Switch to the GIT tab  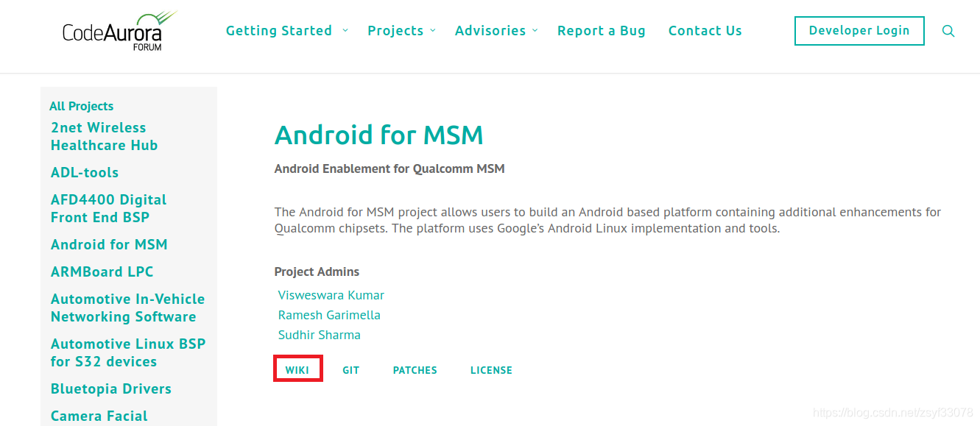[x=351, y=369]
